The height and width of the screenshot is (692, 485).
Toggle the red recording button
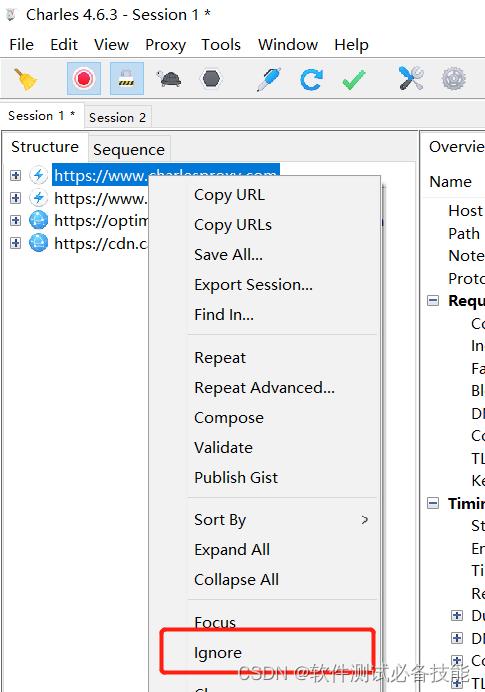[x=84, y=79]
